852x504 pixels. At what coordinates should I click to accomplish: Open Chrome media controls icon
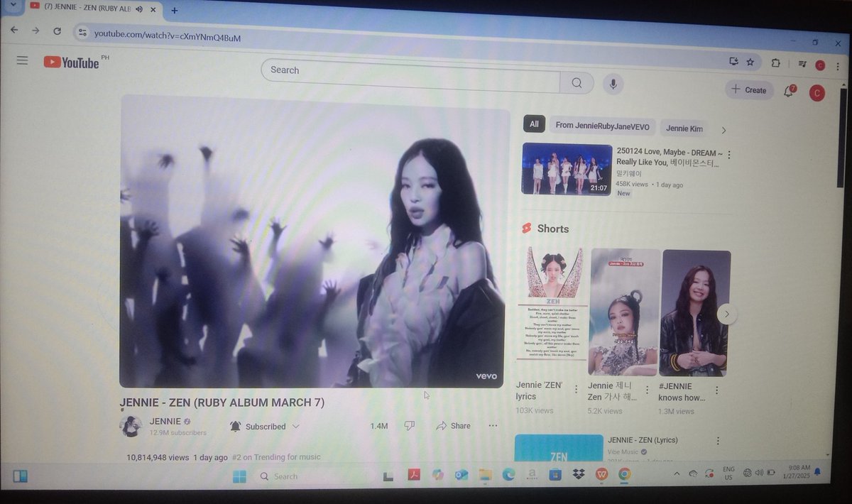(x=802, y=63)
